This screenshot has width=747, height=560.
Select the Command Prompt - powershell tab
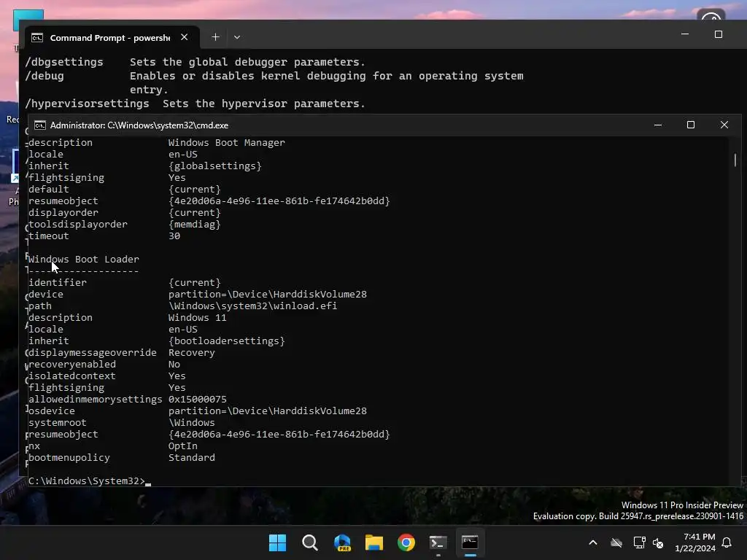pos(110,38)
